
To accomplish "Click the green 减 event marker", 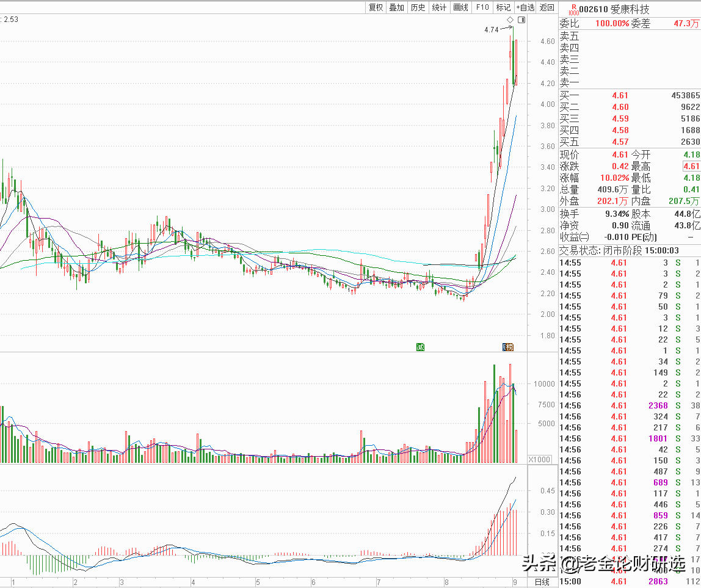I will click(420, 347).
